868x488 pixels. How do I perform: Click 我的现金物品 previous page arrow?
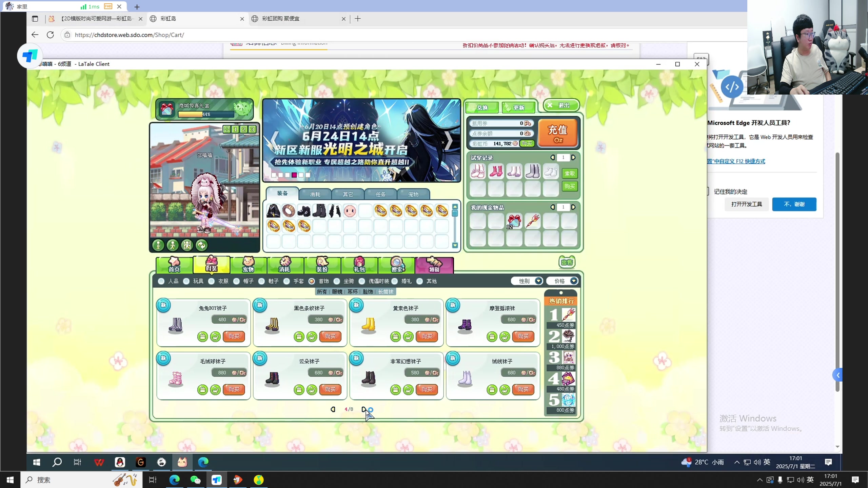click(553, 207)
